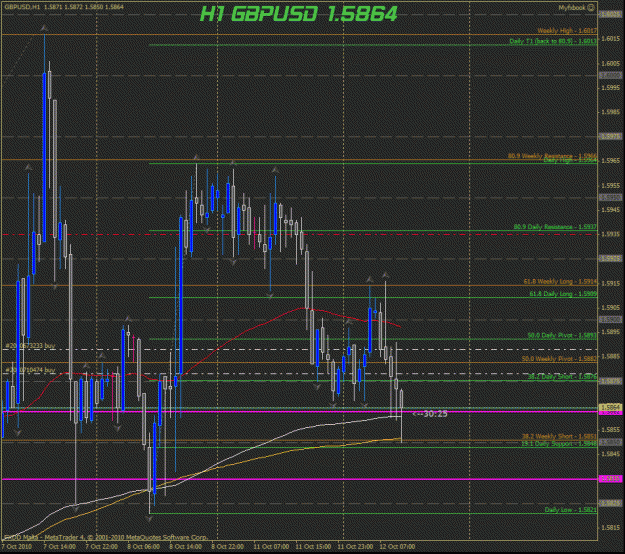Select the '38.2 Weekly Short - 1.5851' label

tap(559, 436)
